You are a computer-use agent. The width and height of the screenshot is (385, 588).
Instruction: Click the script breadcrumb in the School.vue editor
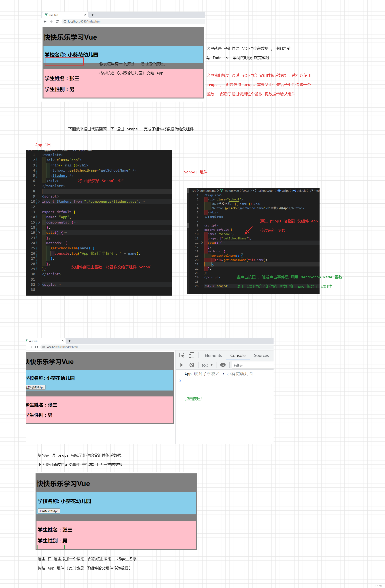click(x=285, y=191)
